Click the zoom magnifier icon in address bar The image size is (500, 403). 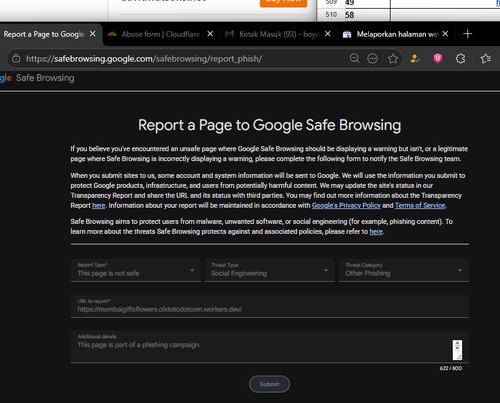[355, 59]
